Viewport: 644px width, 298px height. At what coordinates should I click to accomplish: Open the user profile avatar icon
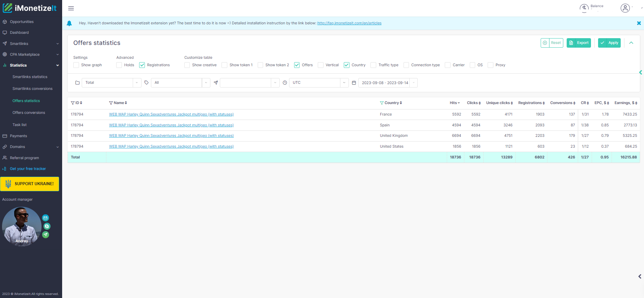point(625,8)
